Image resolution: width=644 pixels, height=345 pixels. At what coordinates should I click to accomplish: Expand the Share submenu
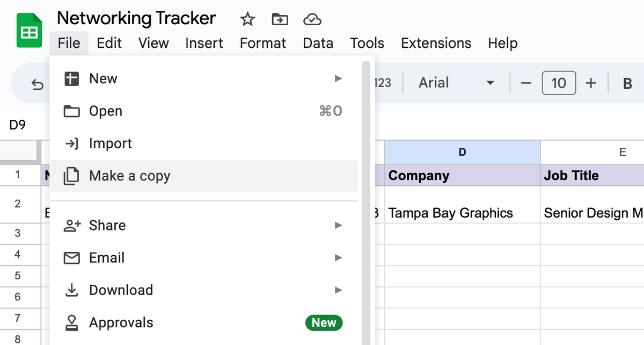[204, 225]
